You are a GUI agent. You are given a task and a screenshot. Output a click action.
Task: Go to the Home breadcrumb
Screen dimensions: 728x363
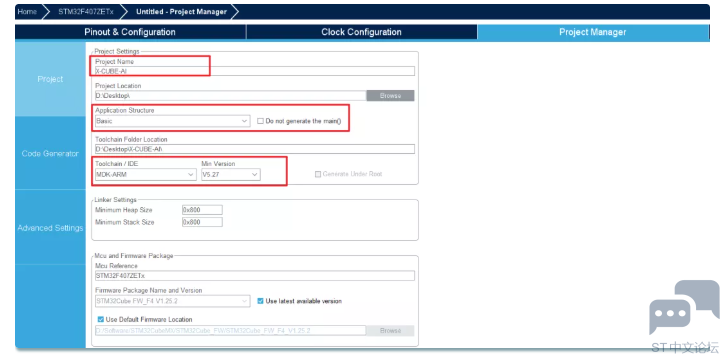tap(27, 12)
